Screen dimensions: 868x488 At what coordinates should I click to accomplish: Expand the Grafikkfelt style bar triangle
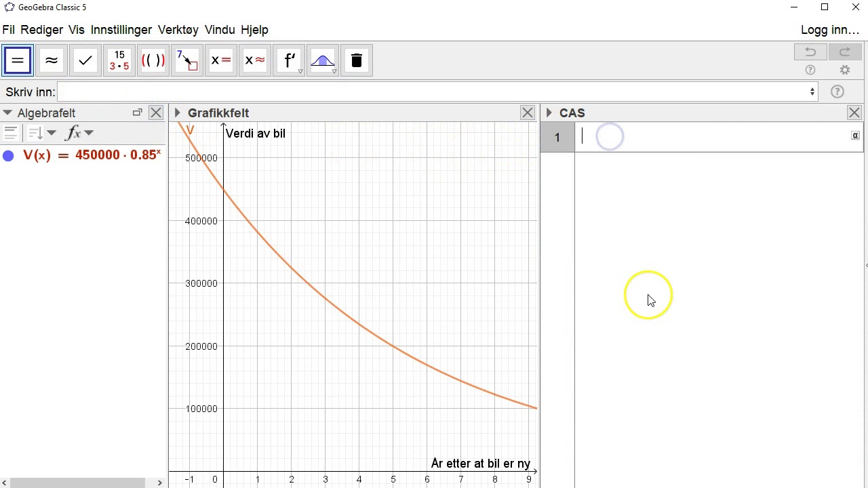(177, 113)
